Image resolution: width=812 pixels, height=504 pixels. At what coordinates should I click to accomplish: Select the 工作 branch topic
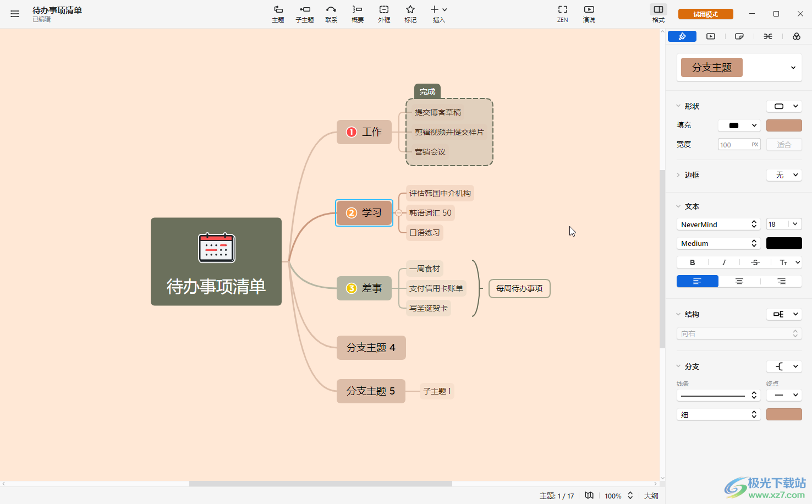(364, 132)
